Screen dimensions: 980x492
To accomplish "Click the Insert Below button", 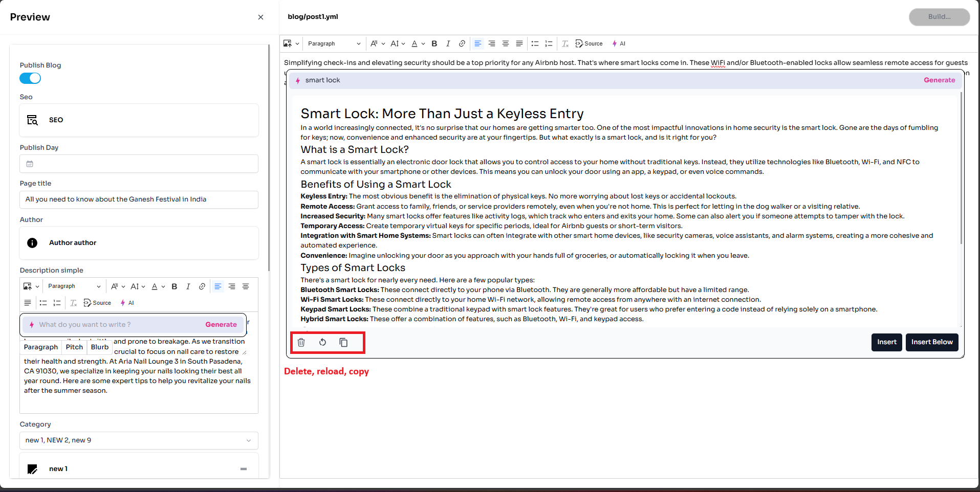I will pyautogui.click(x=931, y=342).
